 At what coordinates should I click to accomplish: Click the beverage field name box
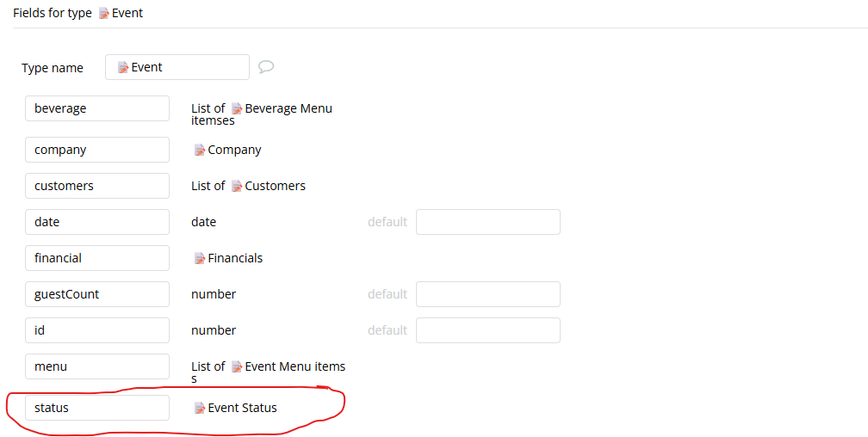(96, 108)
